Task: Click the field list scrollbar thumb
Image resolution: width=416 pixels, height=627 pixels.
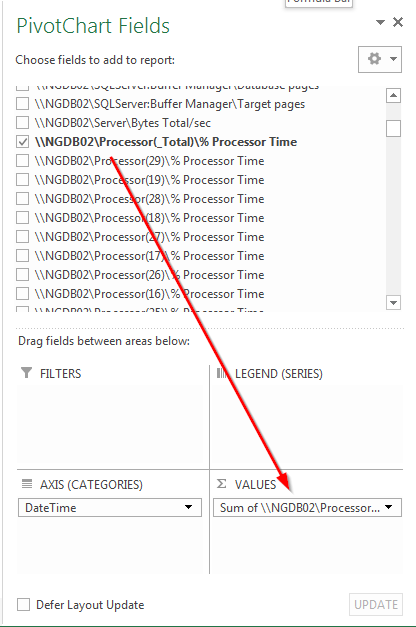Action: click(x=393, y=129)
